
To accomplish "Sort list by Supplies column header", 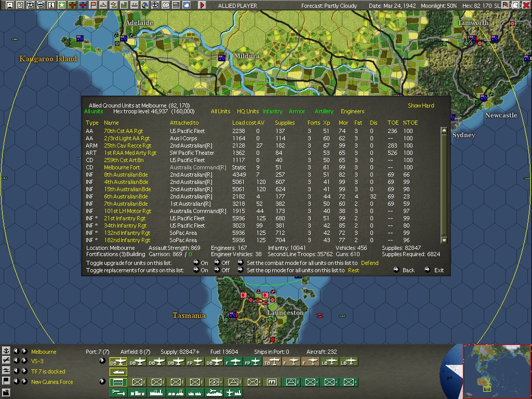I will click(x=285, y=123).
